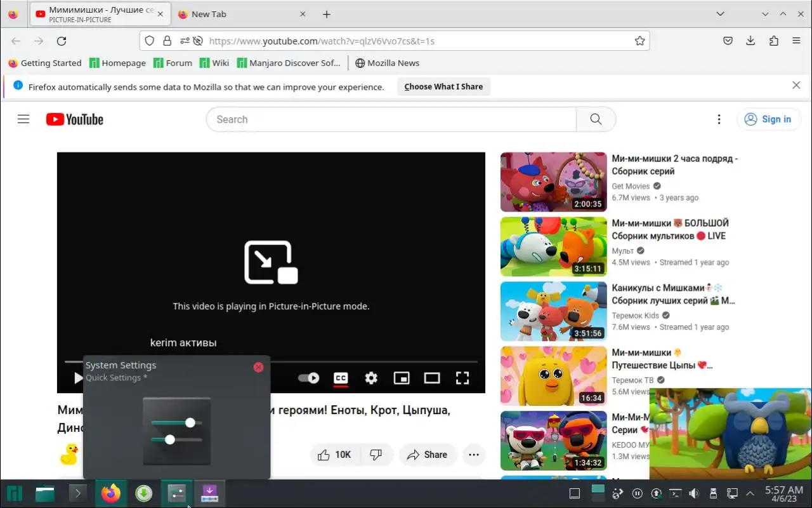This screenshot has width=812, height=508.
Task: Click the site security padlock icon
Action: [167, 41]
